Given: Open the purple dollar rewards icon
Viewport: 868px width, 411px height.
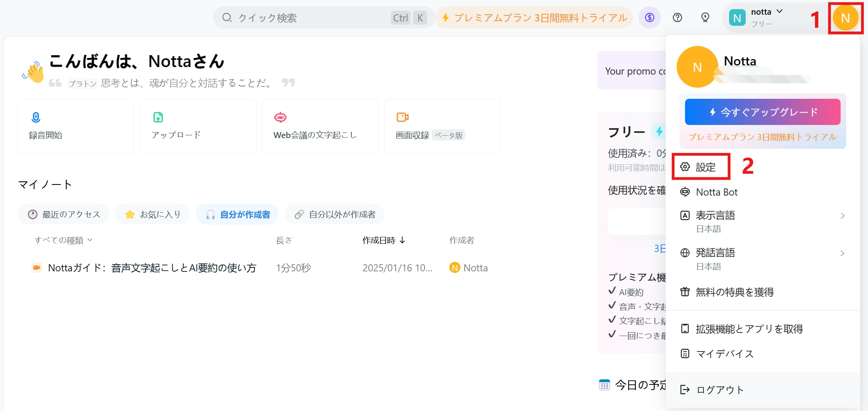Looking at the screenshot, I should point(649,17).
